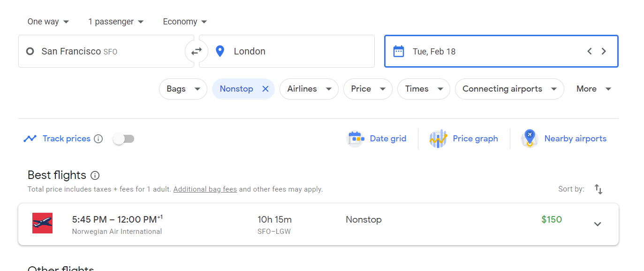
Task: Open the One way trip type dropdown
Action: pos(48,22)
